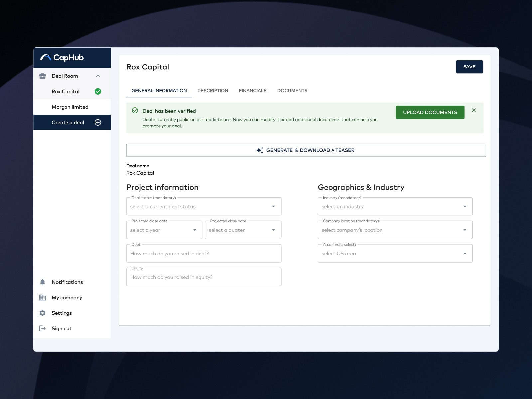Viewport: 532px width, 399px height.
Task: Click Create a deal in sidebar
Action: pyautogui.click(x=72, y=122)
